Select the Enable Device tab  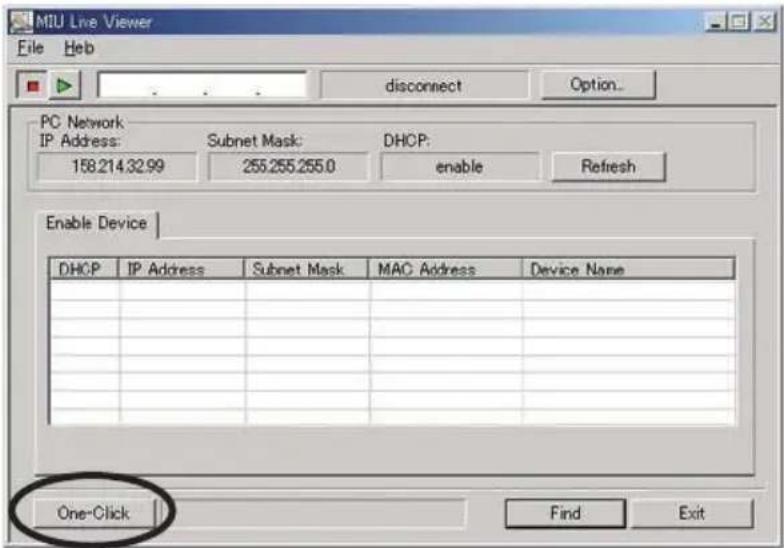pyautogui.click(x=97, y=223)
